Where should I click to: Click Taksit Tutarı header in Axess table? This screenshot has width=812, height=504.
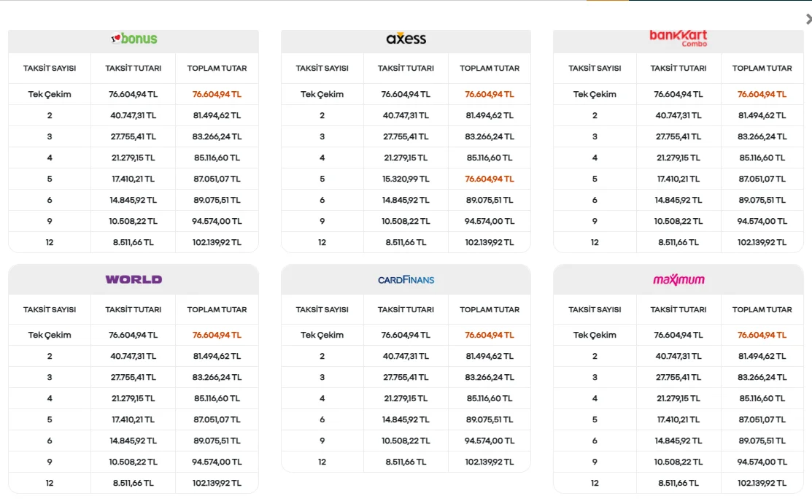[406, 68]
